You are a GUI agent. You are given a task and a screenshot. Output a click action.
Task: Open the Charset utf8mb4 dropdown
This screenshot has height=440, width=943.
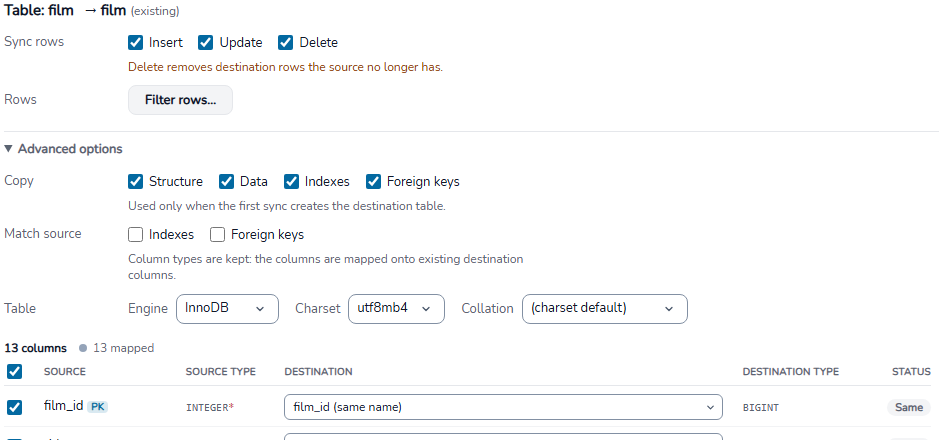(x=396, y=309)
